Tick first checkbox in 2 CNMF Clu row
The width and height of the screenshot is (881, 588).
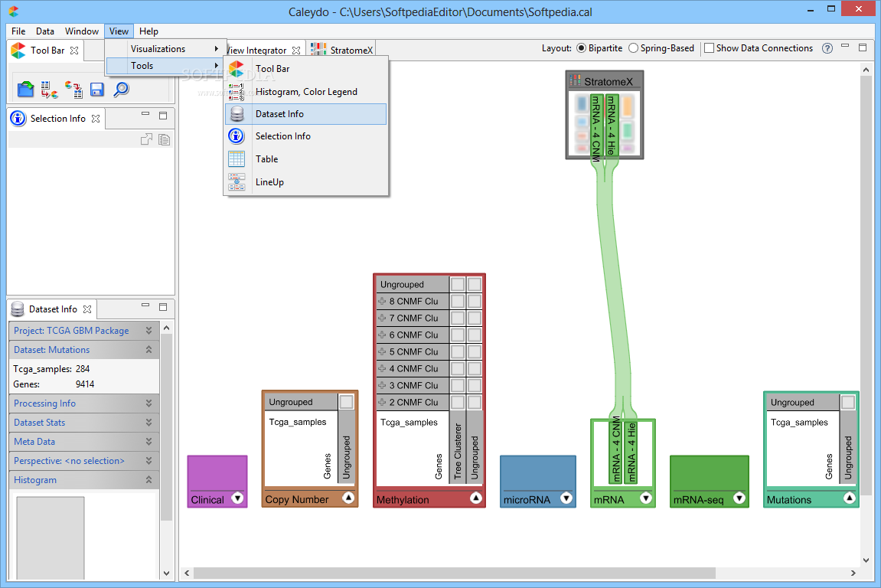[458, 403]
